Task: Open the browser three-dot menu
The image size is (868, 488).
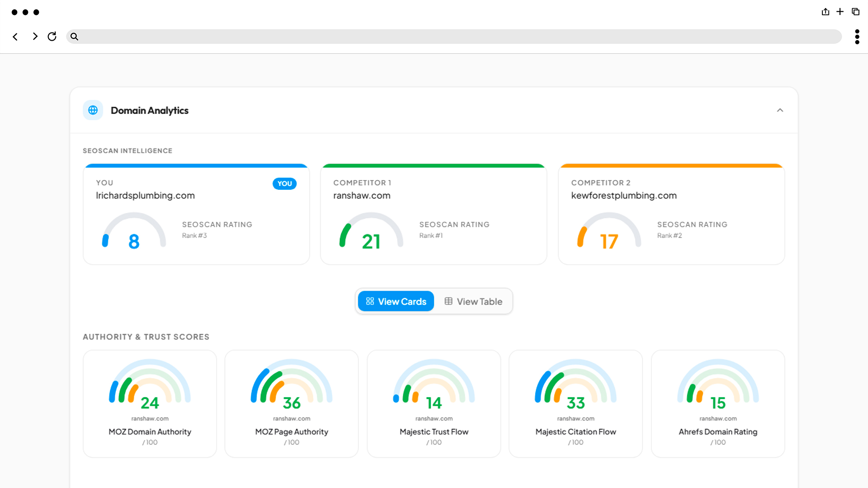Action: point(857,37)
